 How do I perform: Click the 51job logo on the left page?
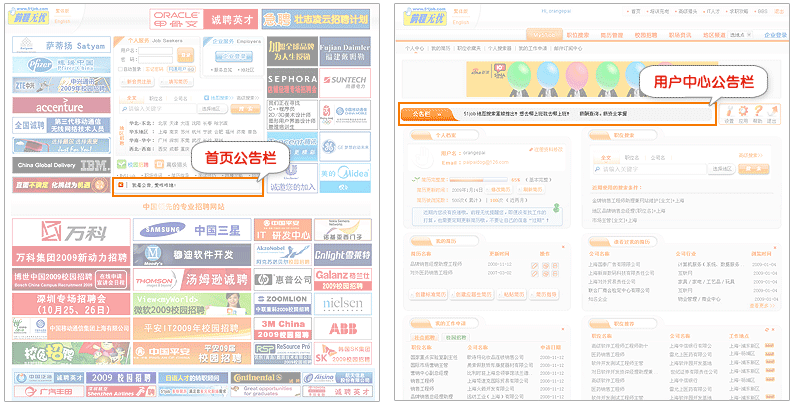coord(29,16)
